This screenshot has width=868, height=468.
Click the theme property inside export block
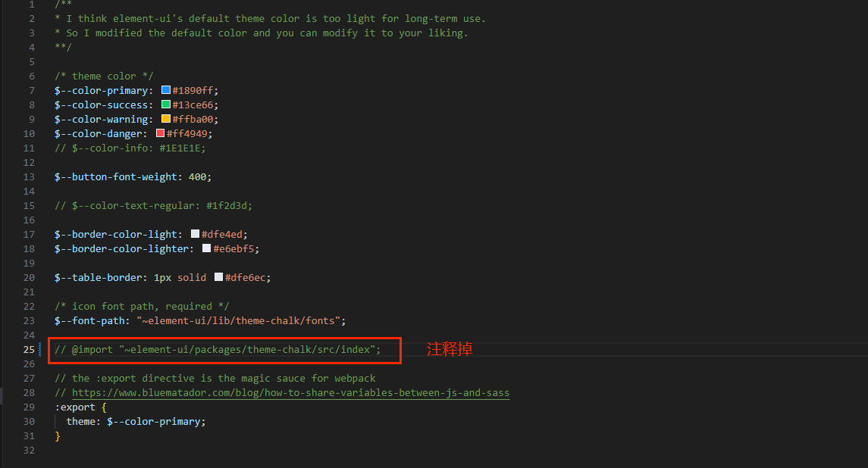coord(80,422)
